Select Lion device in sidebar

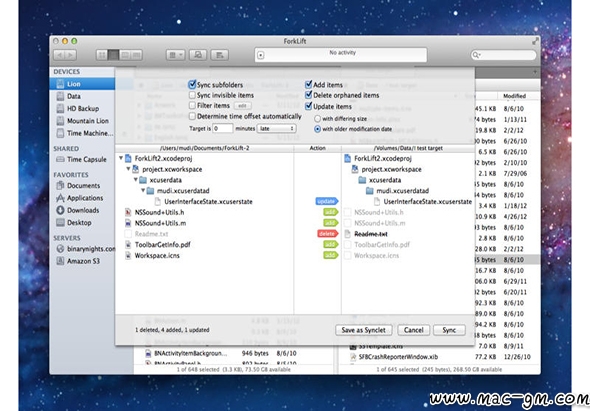pos(82,84)
